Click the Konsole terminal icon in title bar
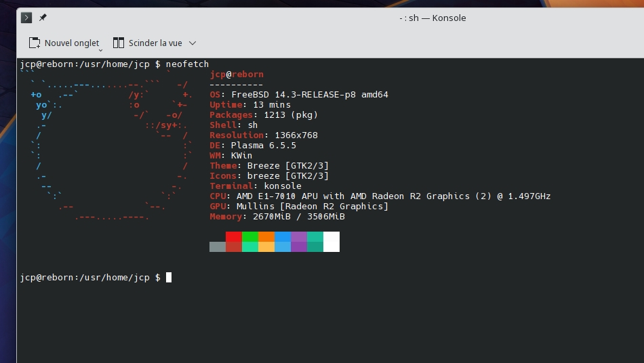 click(26, 18)
